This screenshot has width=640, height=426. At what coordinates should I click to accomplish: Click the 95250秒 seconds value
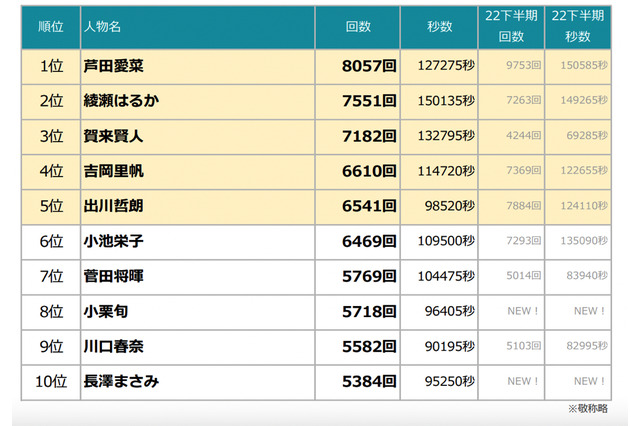(450, 381)
